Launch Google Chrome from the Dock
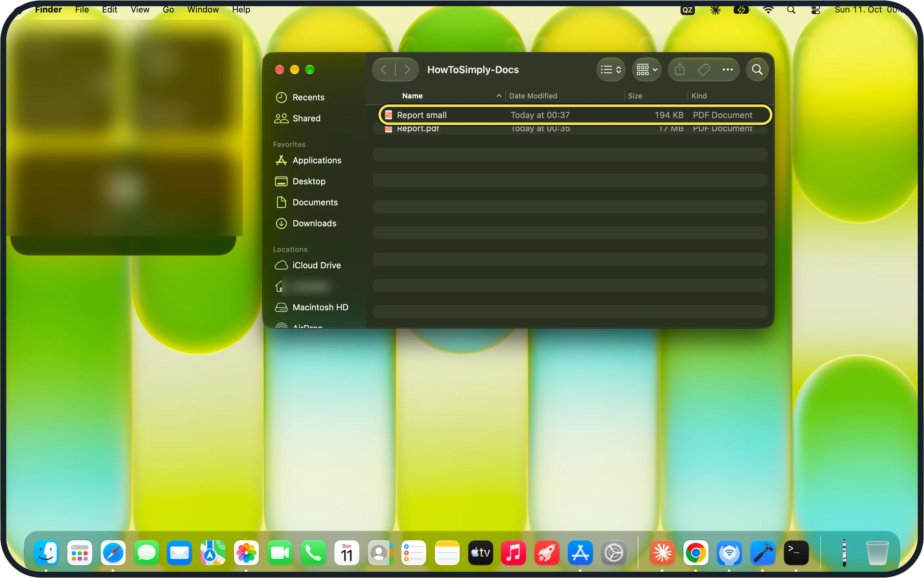 (695, 553)
